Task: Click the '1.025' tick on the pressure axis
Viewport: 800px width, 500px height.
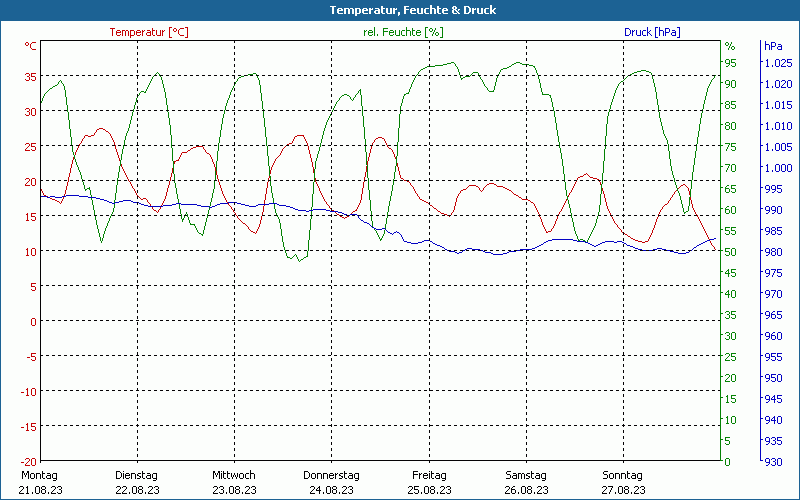Action: point(779,63)
